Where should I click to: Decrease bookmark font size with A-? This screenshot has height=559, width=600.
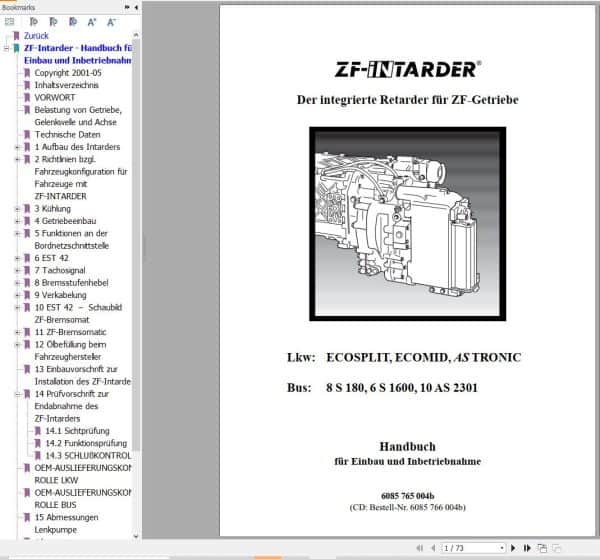coord(111,22)
